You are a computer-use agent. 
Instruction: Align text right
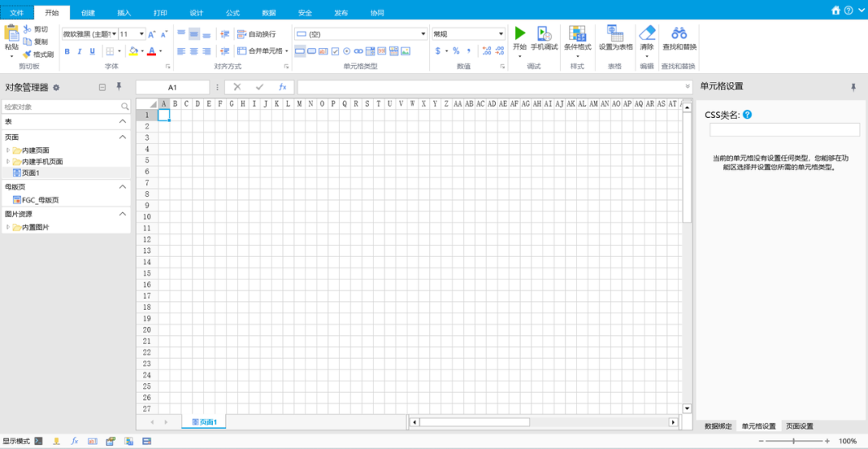point(207,51)
